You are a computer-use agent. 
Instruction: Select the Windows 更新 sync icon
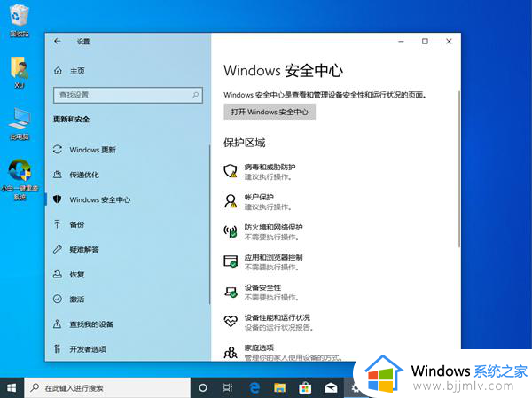click(58, 150)
